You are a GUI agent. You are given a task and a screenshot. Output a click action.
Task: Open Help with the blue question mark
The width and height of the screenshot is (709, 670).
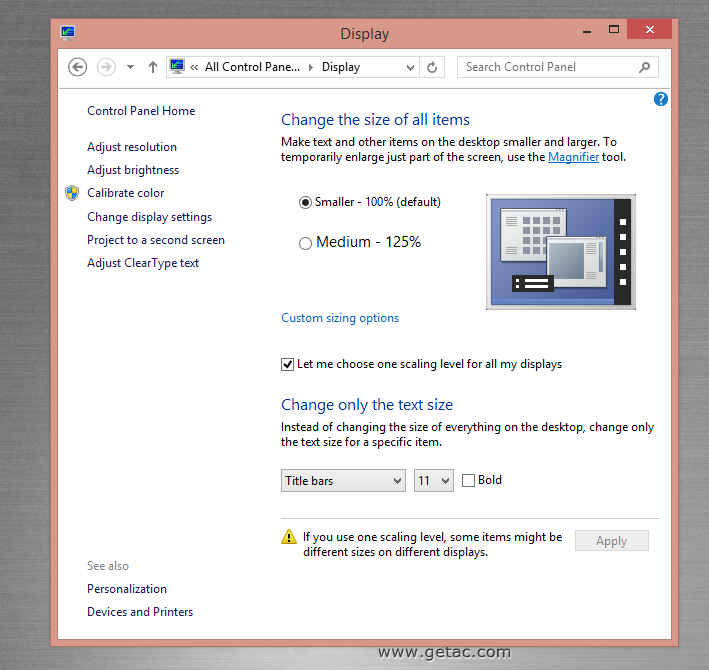tap(660, 99)
